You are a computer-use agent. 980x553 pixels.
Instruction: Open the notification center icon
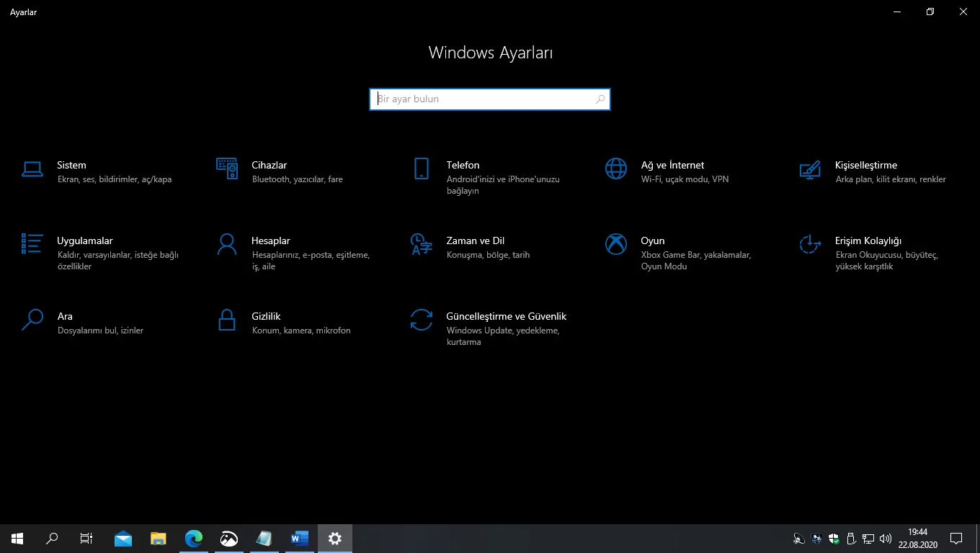(956, 538)
